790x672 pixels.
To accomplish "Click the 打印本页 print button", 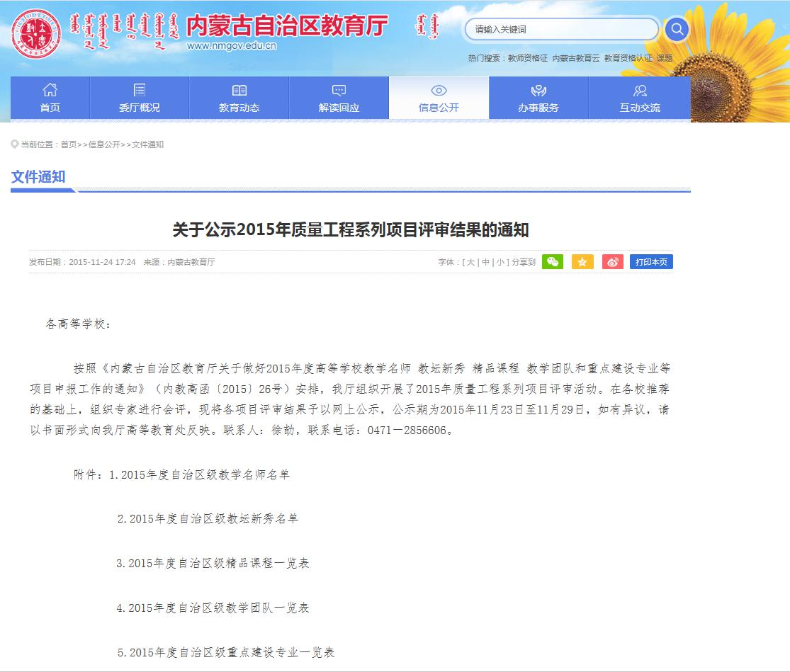I will [651, 262].
